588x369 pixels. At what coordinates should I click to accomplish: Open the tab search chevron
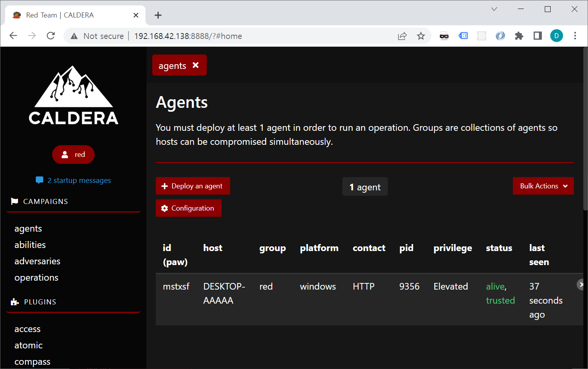[494, 9]
